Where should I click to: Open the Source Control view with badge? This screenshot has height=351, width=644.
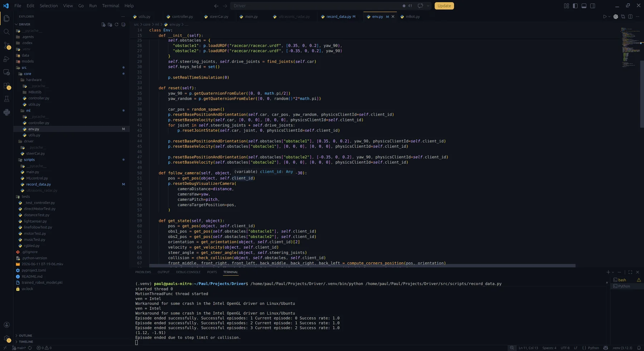click(6, 45)
